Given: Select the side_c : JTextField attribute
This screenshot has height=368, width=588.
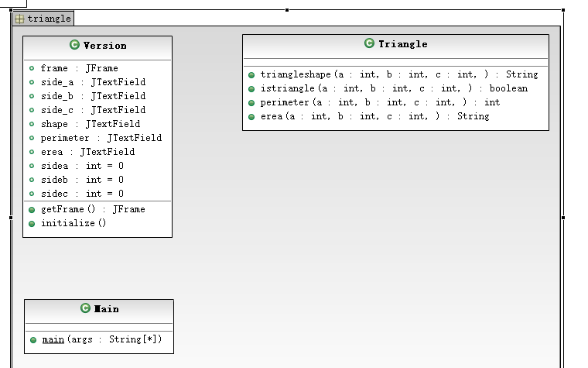Looking at the screenshot, I should coord(93,110).
